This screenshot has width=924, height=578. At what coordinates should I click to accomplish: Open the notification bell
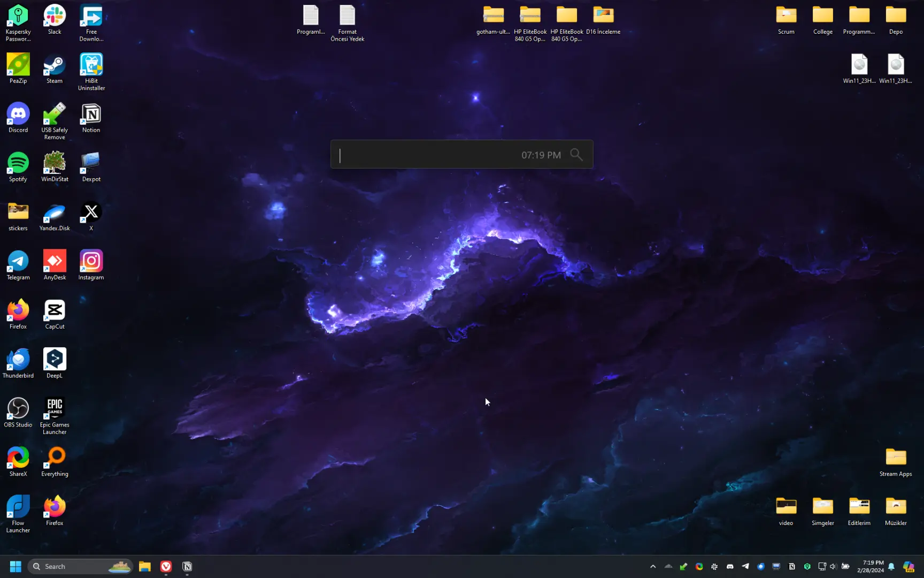[x=891, y=566]
